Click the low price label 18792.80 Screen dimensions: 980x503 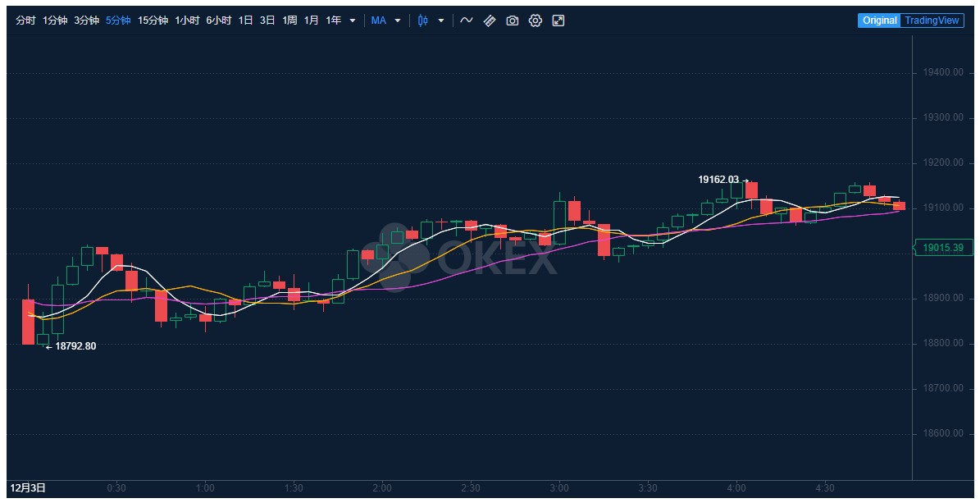[x=75, y=346]
